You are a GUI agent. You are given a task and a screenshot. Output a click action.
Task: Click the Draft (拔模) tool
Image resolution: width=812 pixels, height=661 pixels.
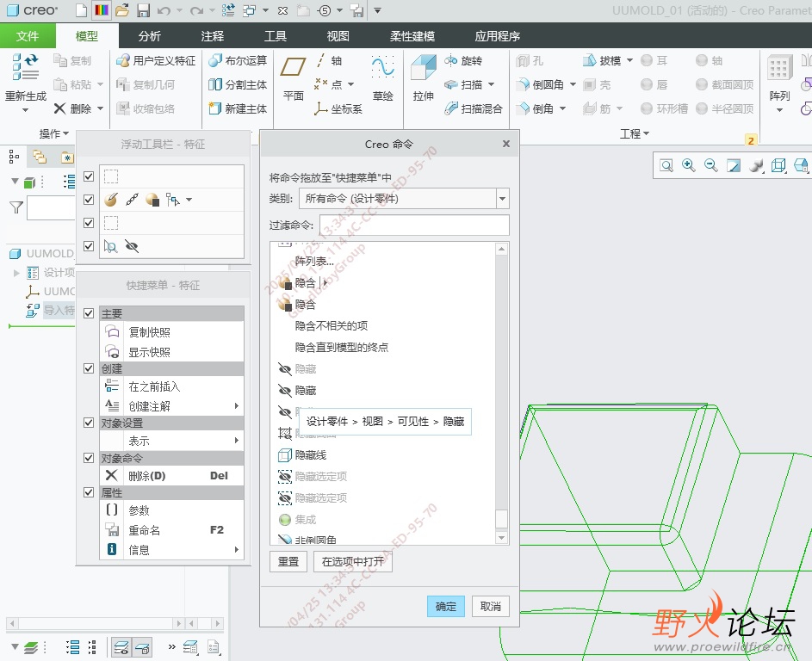pos(602,60)
